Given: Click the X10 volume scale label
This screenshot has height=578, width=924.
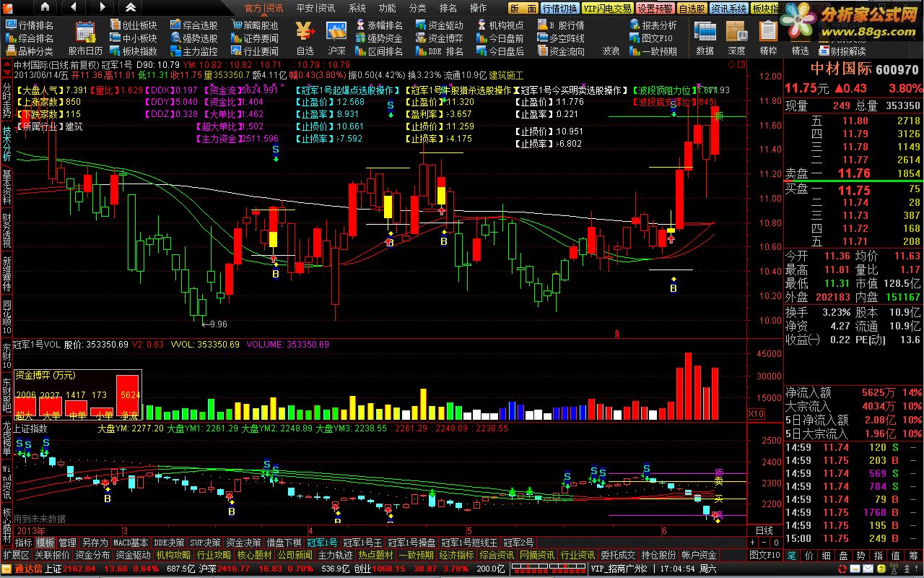Looking at the screenshot, I should point(756,414).
